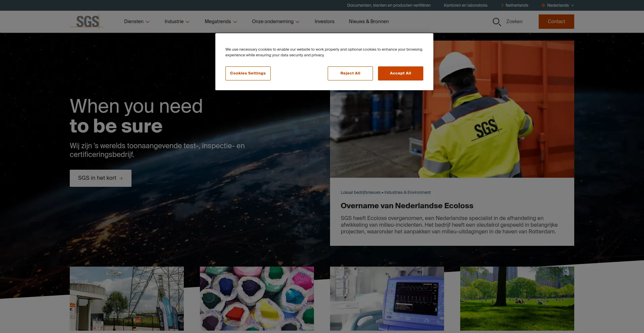Click the location pin icon beside Netherlands
644x333 pixels.
[502, 5]
